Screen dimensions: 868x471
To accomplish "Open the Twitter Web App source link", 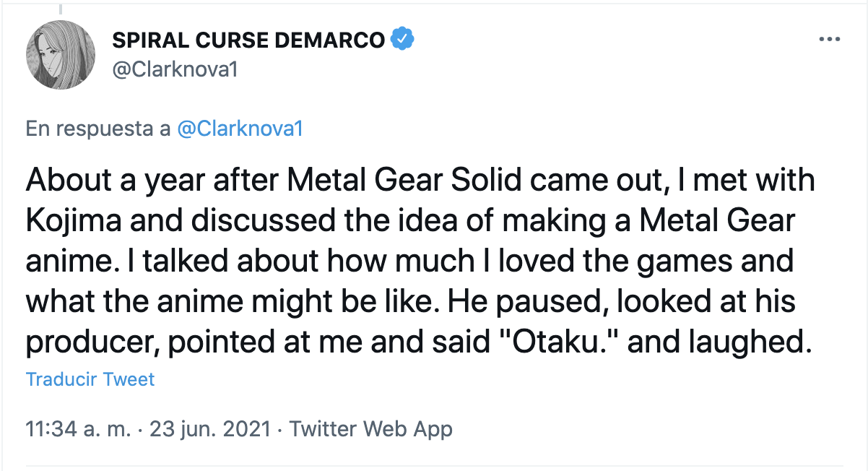I will tap(370, 429).
